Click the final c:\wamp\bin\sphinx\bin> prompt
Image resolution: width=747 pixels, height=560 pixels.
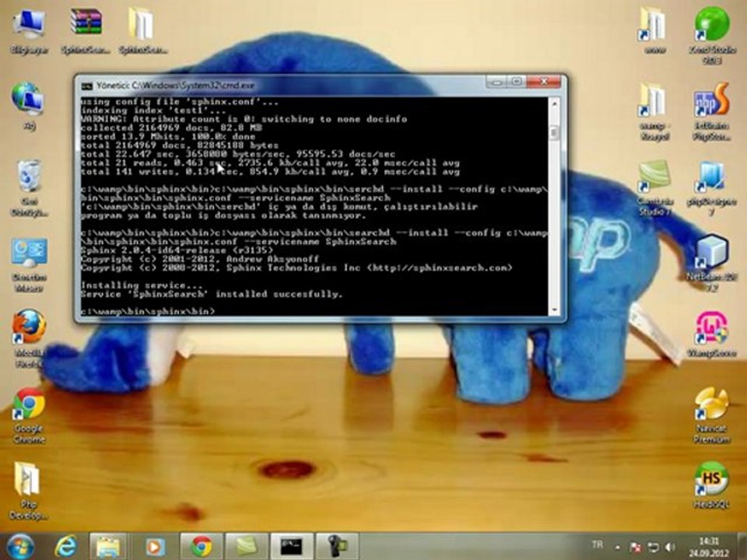(x=148, y=311)
